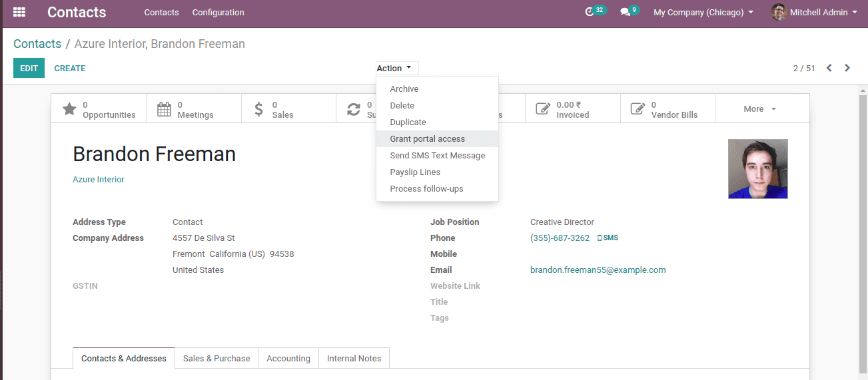Click the Sales dollar sign icon
This screenshot has width=868, height=380.
click(x=259, y=109)
